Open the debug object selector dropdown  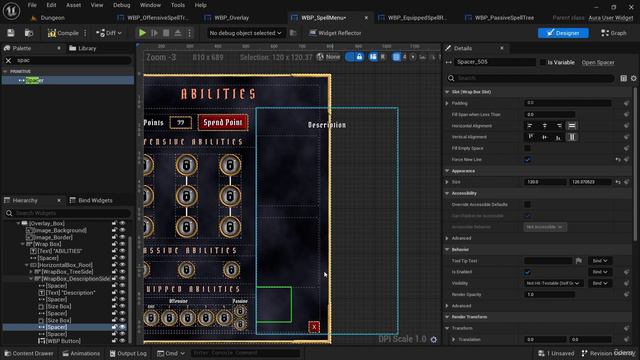point(245,33)
